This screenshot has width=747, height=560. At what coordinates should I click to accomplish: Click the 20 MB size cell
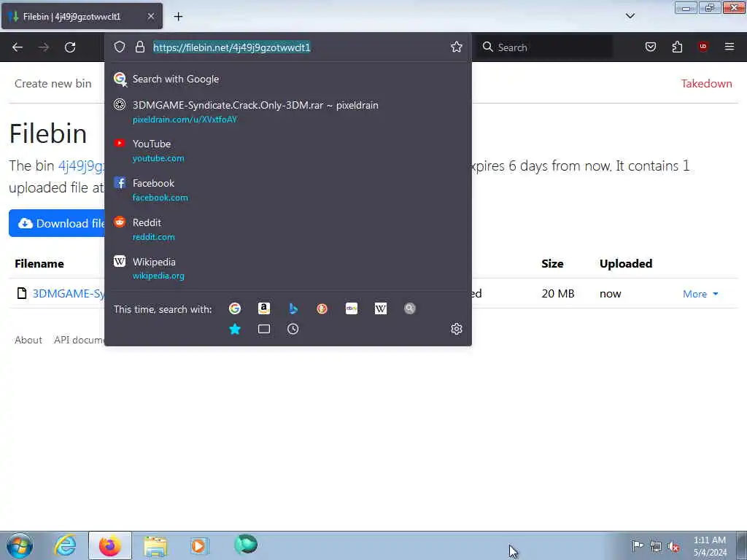[x=558, y=294]
